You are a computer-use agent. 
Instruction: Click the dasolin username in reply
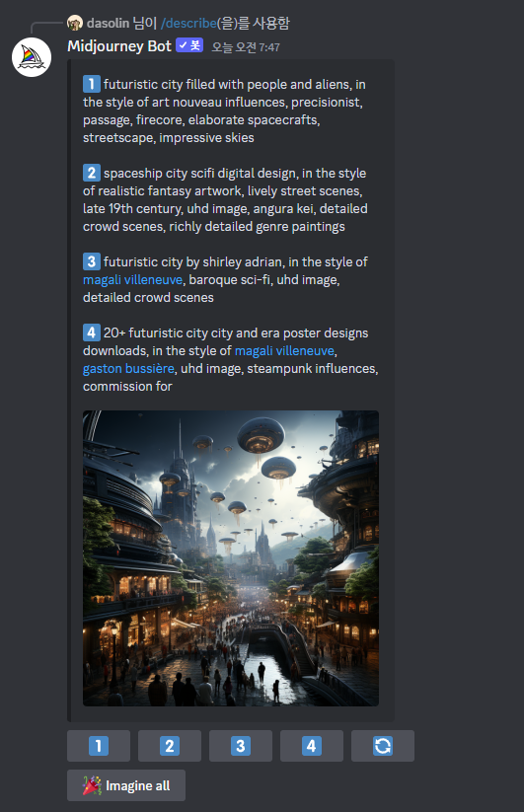(108, 23)
